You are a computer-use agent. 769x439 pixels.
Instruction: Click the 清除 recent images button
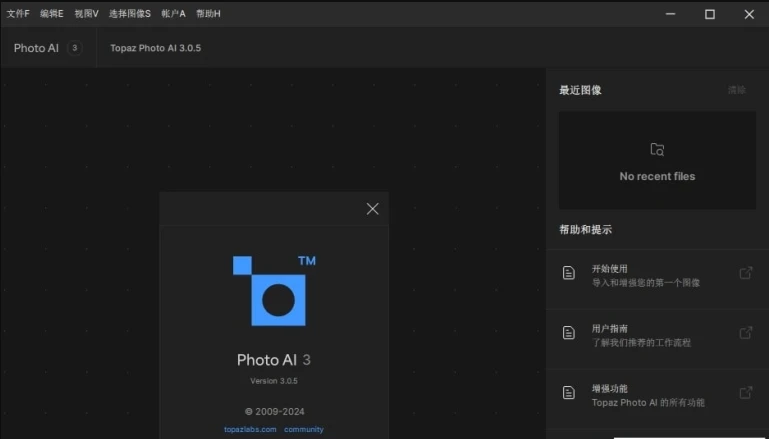tap(737, 90)
